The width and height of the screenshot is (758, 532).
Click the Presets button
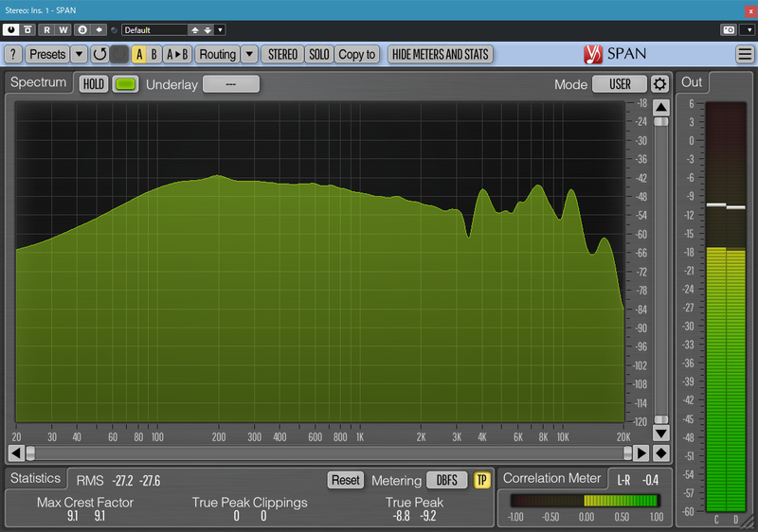click(x=47, y=54)
